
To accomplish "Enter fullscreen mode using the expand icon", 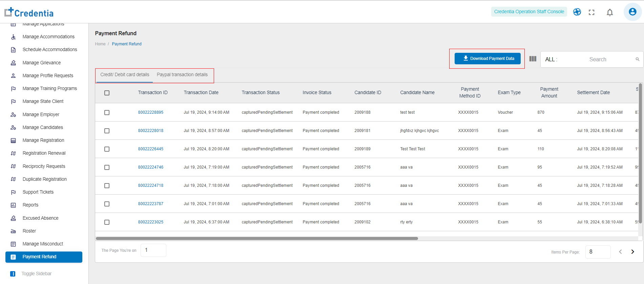I will click(x=591, y=13).
